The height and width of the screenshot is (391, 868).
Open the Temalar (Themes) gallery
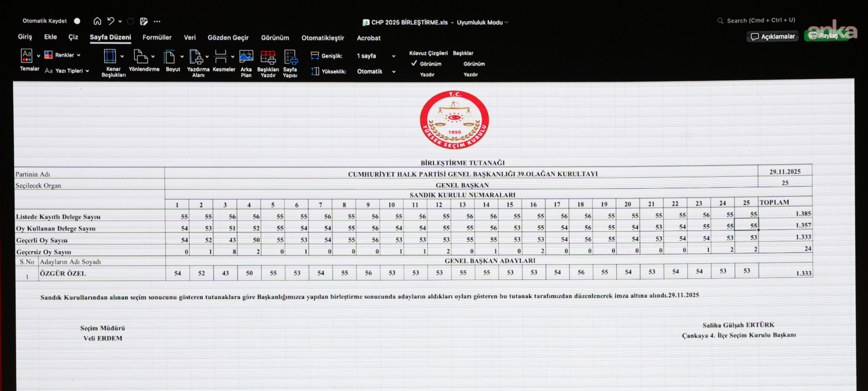(x=27, y=56)
